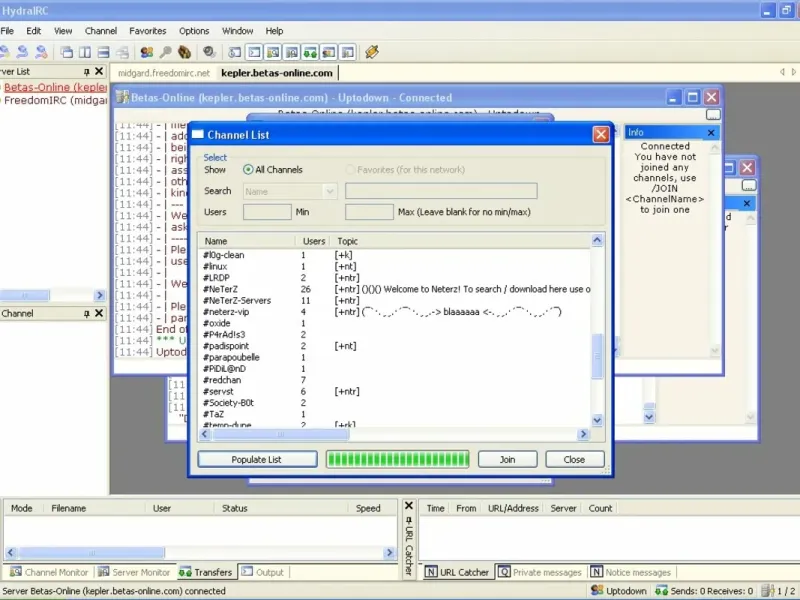Click the channel list scroll-down arrow
This screenshot has width=800, height=600.
click(x=598, y=421)
